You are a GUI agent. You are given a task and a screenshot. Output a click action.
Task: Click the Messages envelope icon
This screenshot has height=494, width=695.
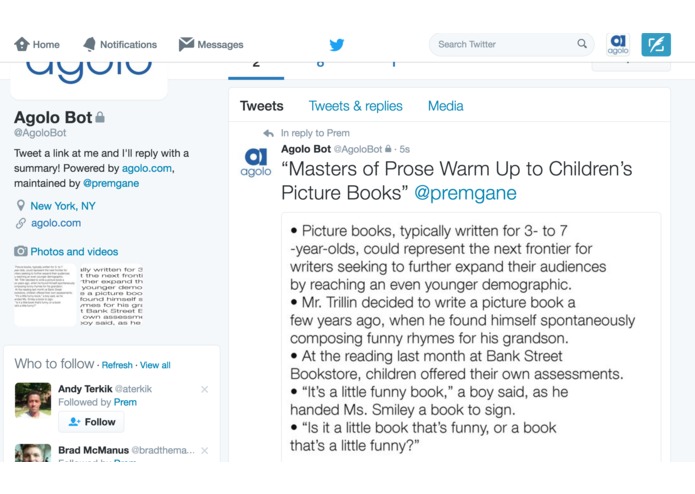[186, 44]
